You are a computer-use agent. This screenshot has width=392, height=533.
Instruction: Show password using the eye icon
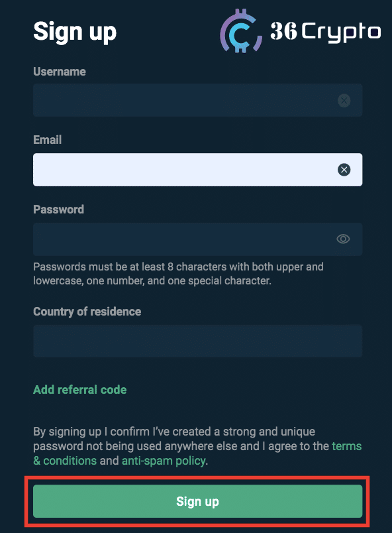coord(343,239)
